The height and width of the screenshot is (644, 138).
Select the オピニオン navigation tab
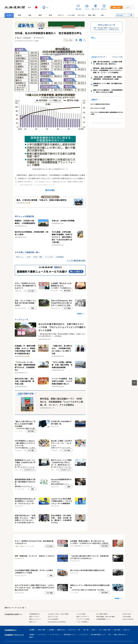(x=81, y=15)
